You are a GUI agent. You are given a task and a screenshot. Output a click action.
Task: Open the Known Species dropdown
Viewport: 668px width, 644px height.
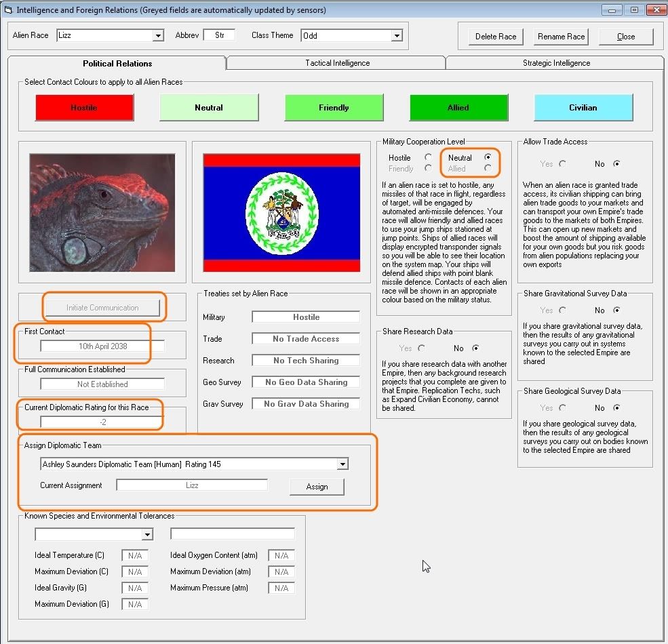[147, 534]
